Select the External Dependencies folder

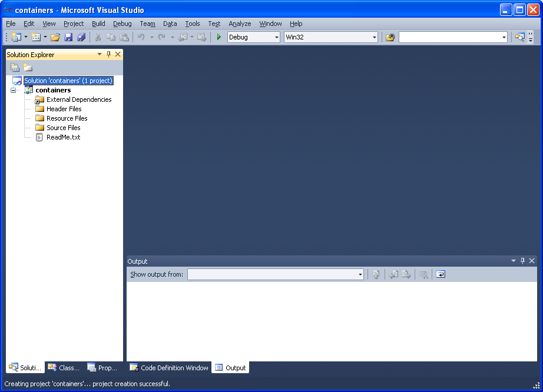click(x=79, y=99)
